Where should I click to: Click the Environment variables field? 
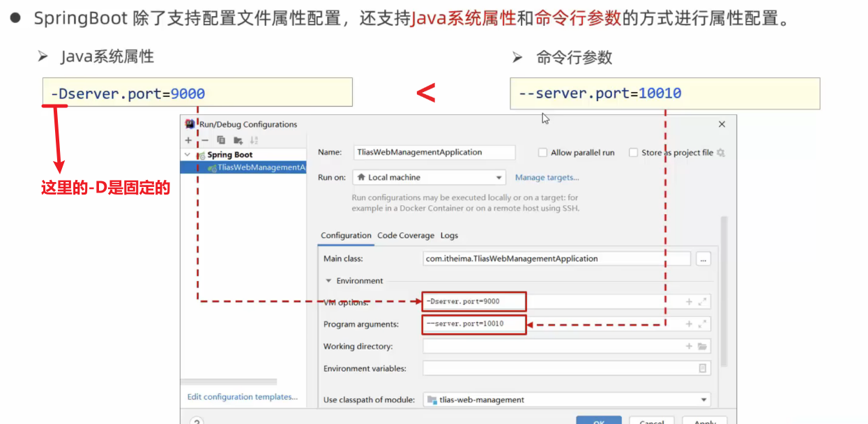click(565, 368)
